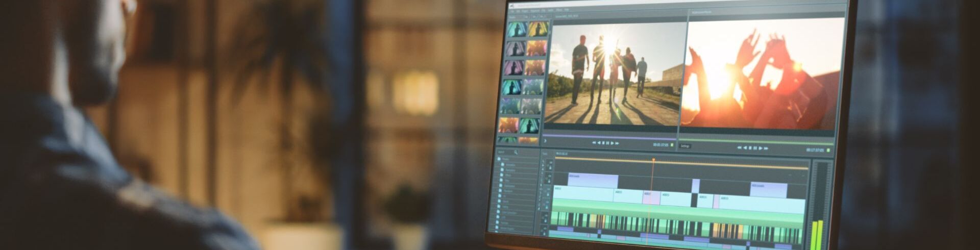Select the pink clip under the playhead
Viewport: 980px width, 250px height.
click(651, 198)
